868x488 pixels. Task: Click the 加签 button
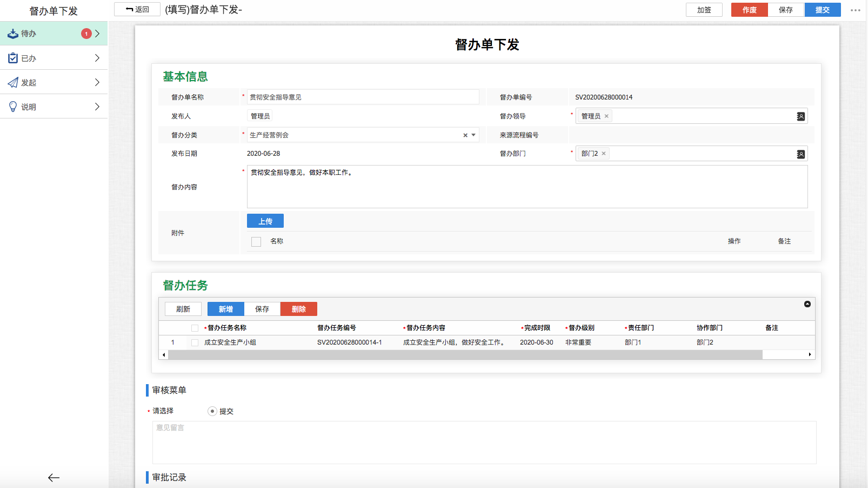pos(704,10)
